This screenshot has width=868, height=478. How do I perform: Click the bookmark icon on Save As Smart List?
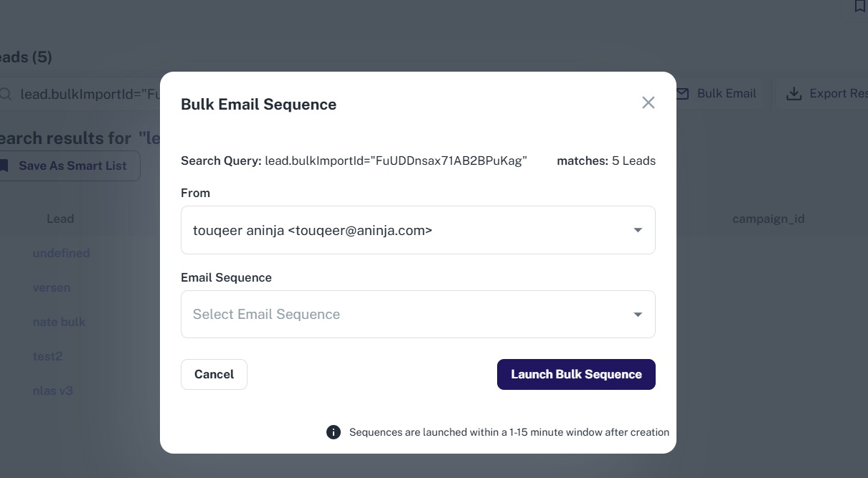pos(4,166)
